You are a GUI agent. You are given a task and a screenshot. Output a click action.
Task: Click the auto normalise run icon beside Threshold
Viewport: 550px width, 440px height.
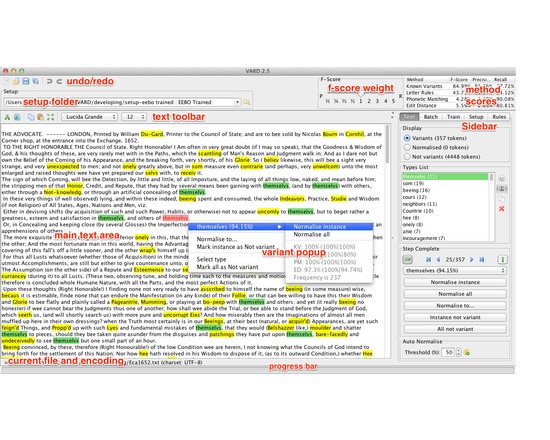tap(467, 352)
